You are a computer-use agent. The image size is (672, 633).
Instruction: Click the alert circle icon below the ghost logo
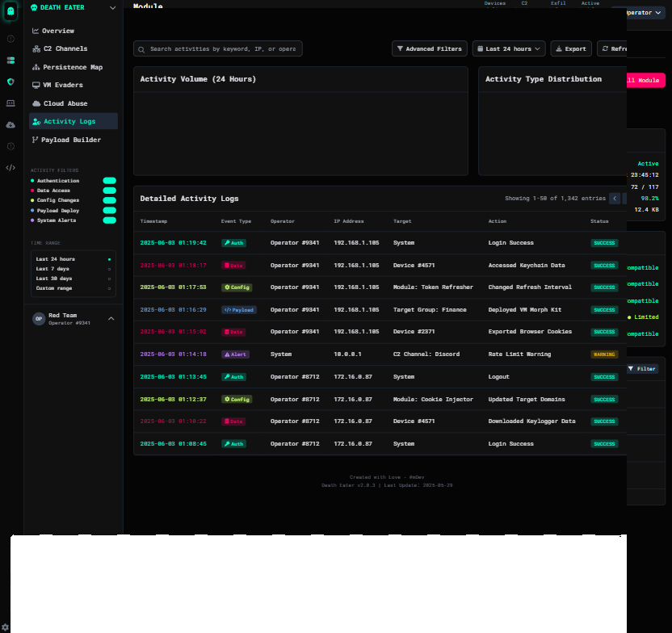point(10,39)
